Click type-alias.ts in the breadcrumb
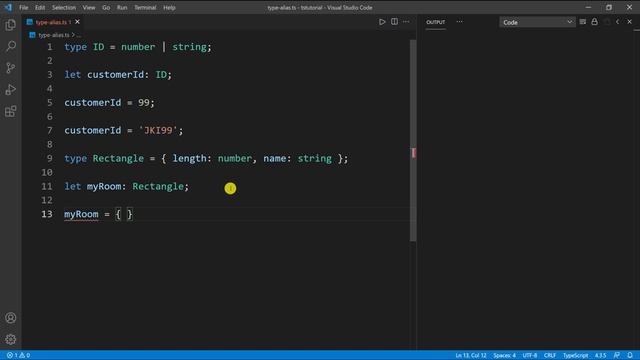 click(x=54, y=35)
